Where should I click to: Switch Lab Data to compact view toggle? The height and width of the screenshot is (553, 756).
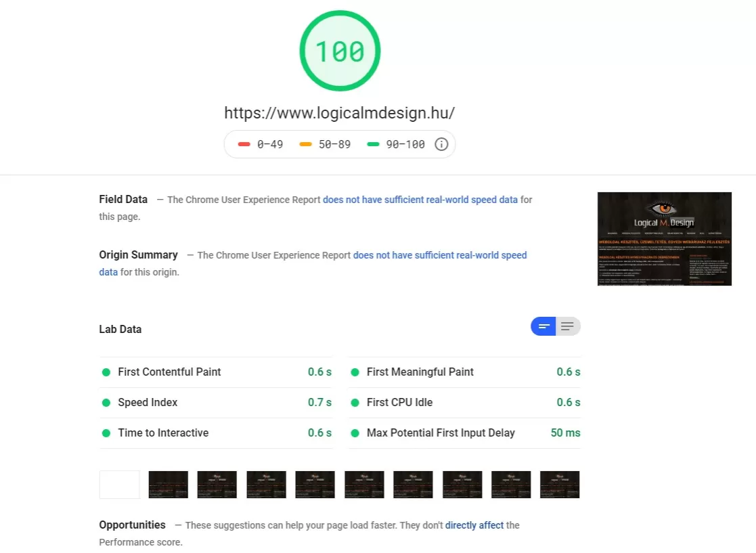543,326
